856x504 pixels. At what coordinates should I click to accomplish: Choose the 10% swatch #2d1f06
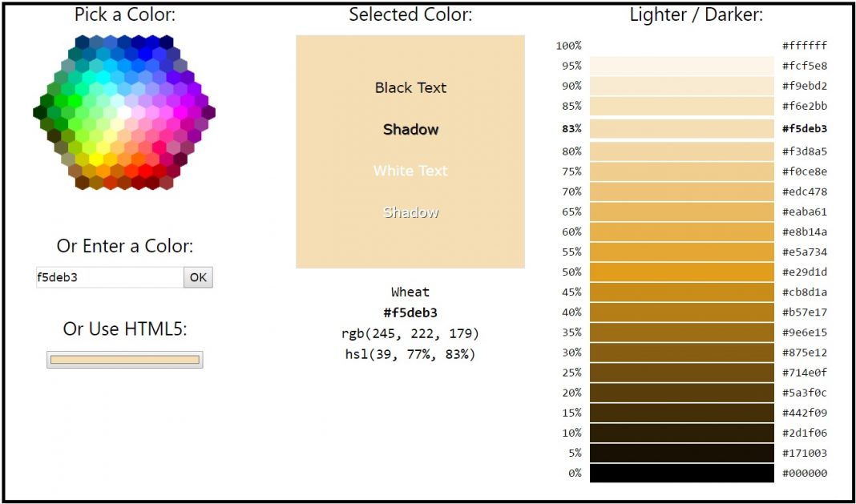[x=681, y=433]
